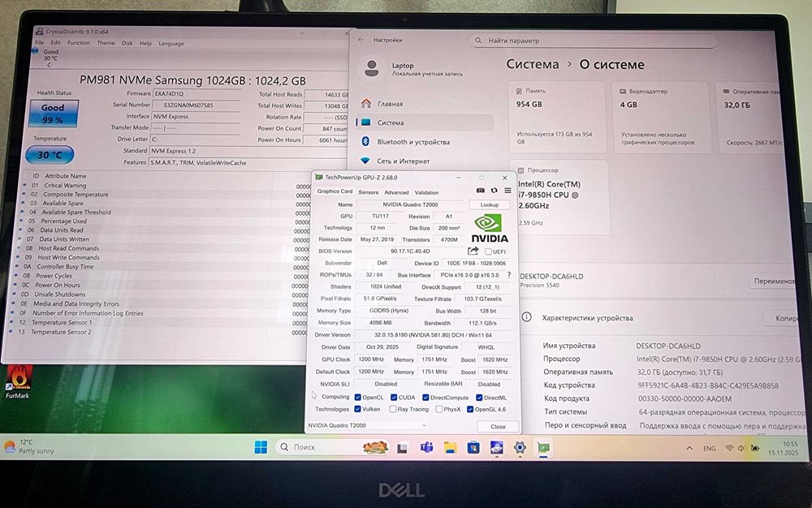Click the Laptop user account avatar
The image size is (812, 508).
[371, 68]
